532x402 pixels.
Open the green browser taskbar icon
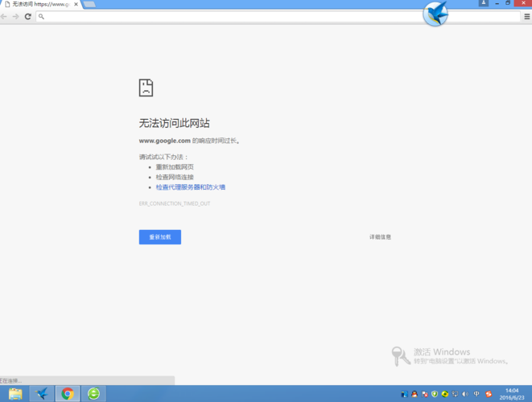93,394
